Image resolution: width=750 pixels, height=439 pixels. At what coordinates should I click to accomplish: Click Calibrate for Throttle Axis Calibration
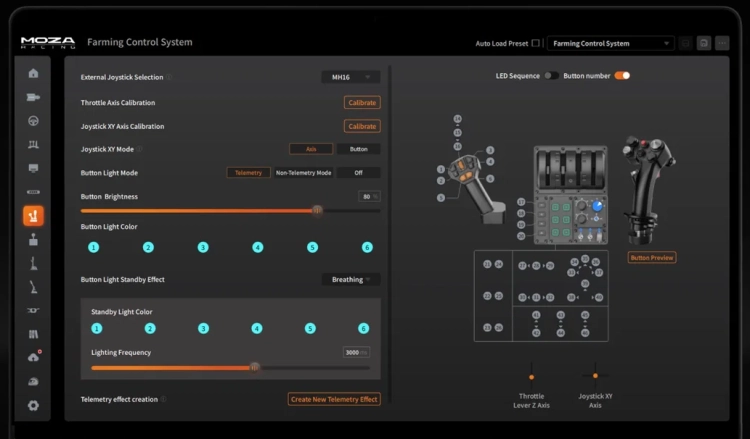(x=362, y=102)
